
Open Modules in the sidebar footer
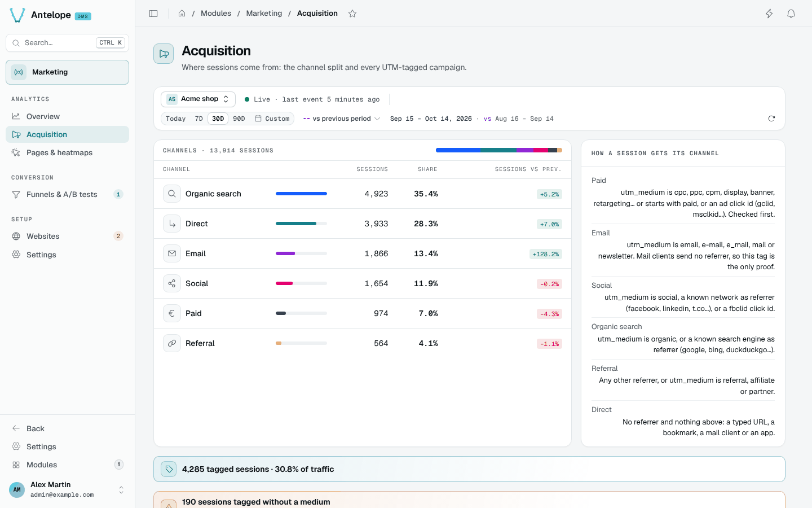67,465
